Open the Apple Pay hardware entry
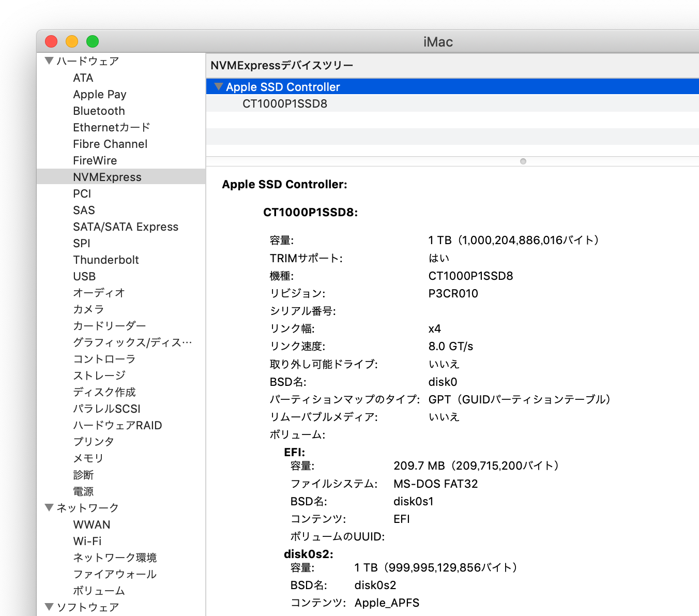Screen dimensions: 699x616 pos(100,94)
